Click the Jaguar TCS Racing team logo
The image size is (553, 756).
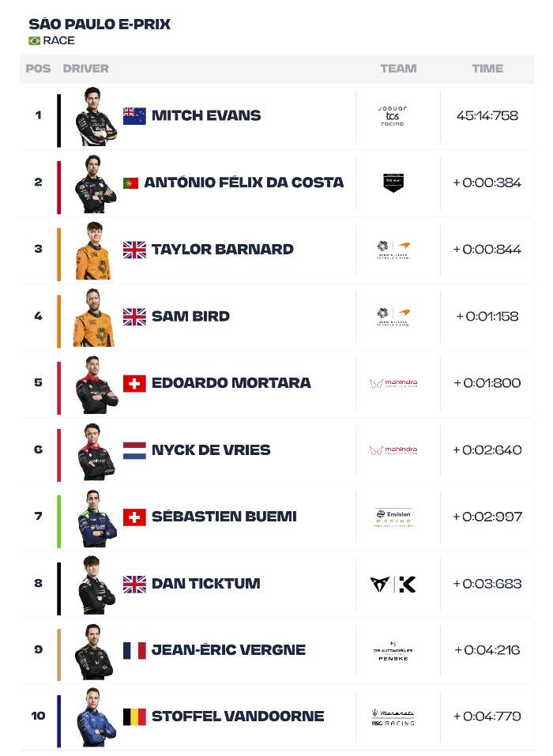(x=393, y=116)
